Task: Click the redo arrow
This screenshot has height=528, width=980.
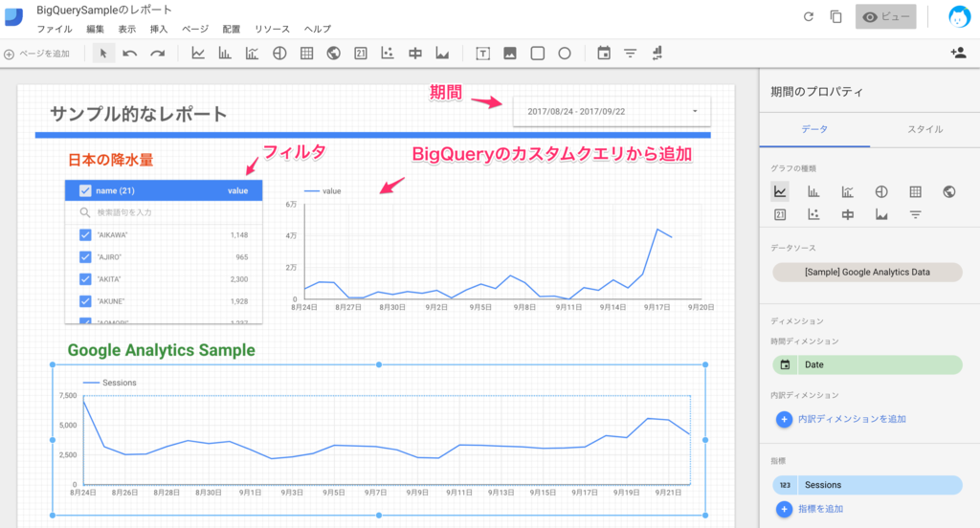Action: (158, 54)
